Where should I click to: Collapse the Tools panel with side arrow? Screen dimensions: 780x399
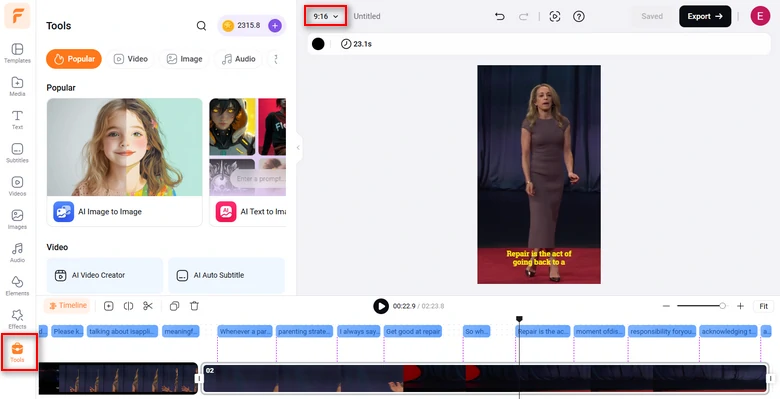point(298,147)
